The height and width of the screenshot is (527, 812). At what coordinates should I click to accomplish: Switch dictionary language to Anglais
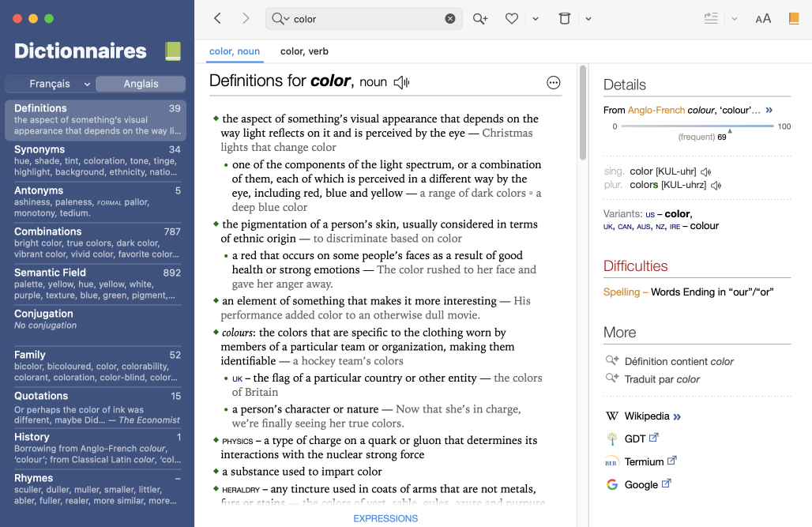[141, 84]
